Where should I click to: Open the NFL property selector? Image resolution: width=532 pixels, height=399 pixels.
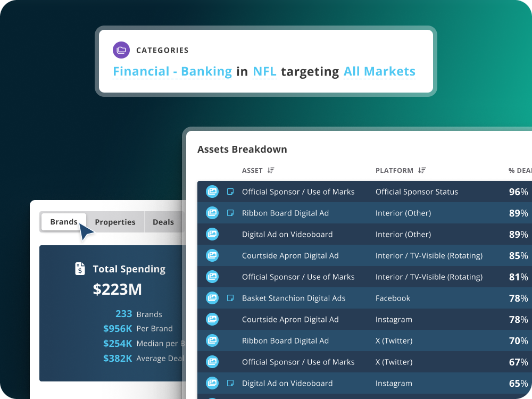(264, 72)
